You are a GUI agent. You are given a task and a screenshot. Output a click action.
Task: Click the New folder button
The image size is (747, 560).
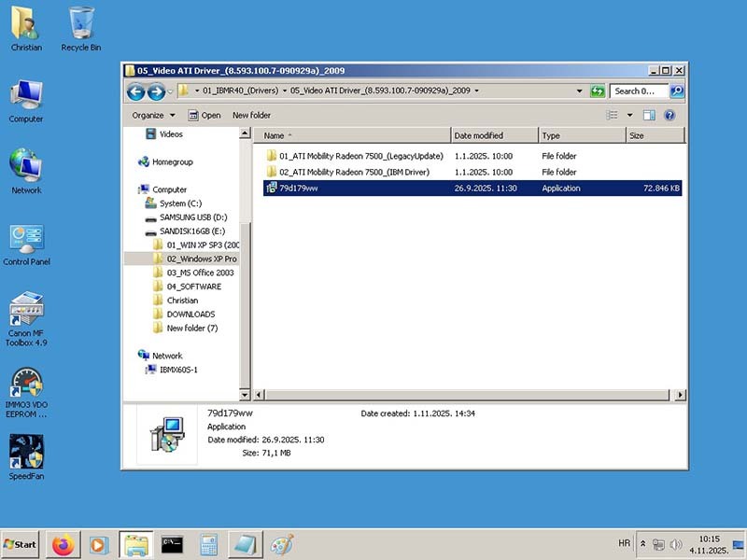[x=251, y=116]
